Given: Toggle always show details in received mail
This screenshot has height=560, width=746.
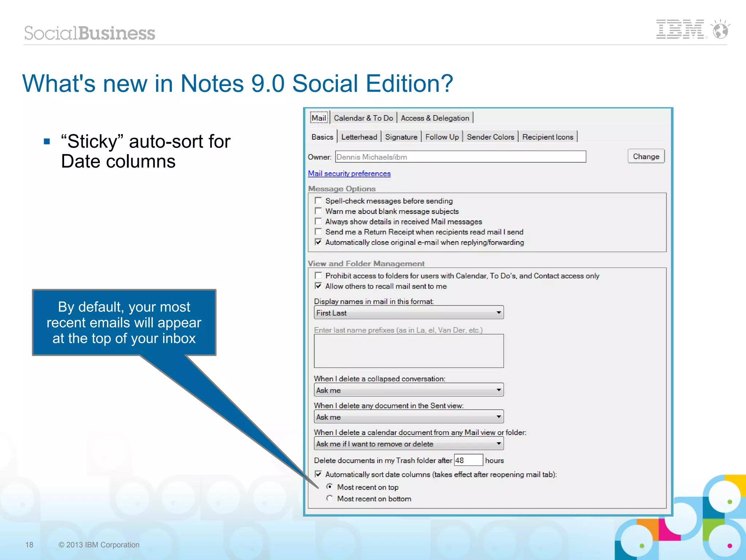Looking at the screenshot, I should 318,222.
